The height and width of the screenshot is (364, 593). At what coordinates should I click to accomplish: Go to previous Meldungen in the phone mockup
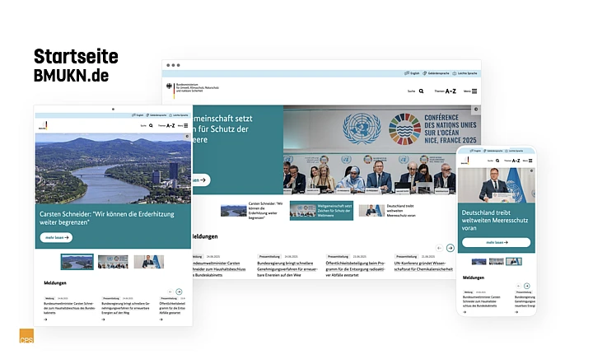pos(519,286)
